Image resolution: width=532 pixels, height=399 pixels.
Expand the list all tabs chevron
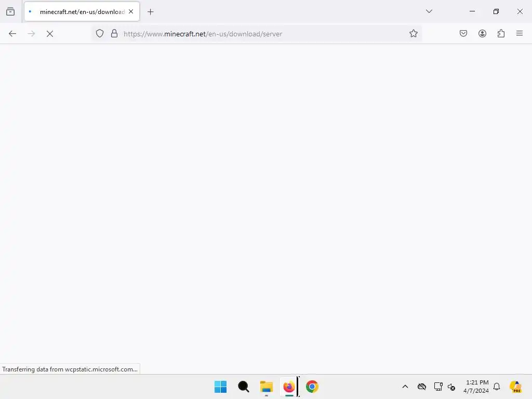429,11
